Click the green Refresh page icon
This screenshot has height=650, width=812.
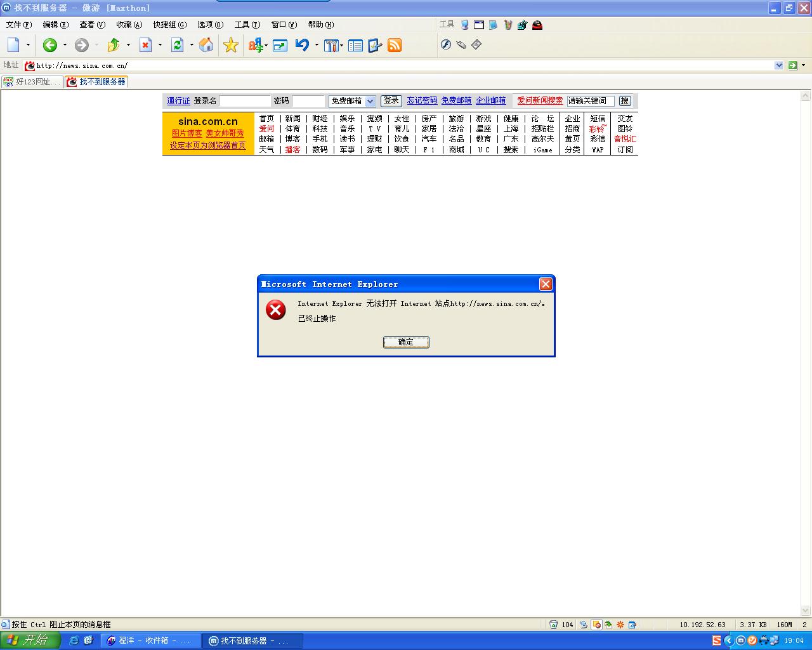pyautogui.click(x=177, y=45)
